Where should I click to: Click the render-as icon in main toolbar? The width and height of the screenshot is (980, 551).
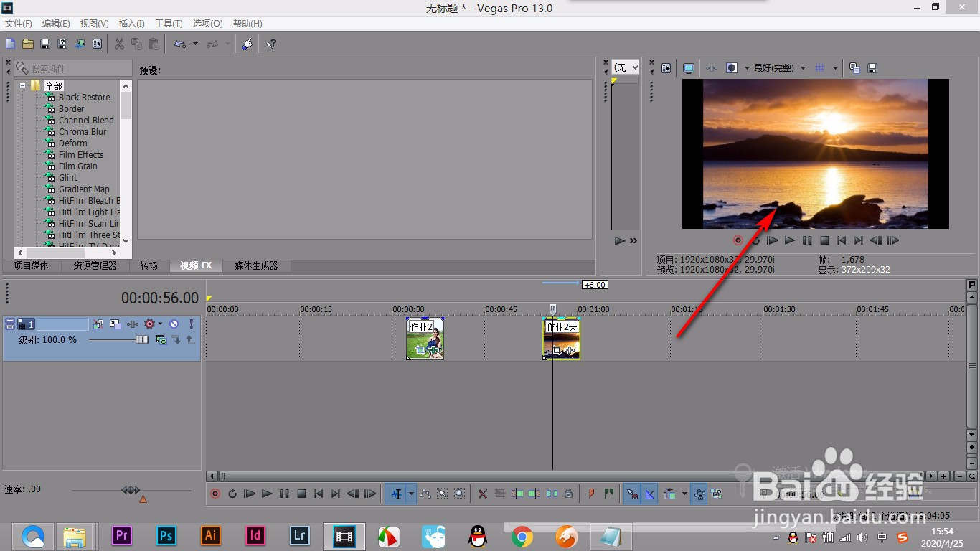coord(80,44)
